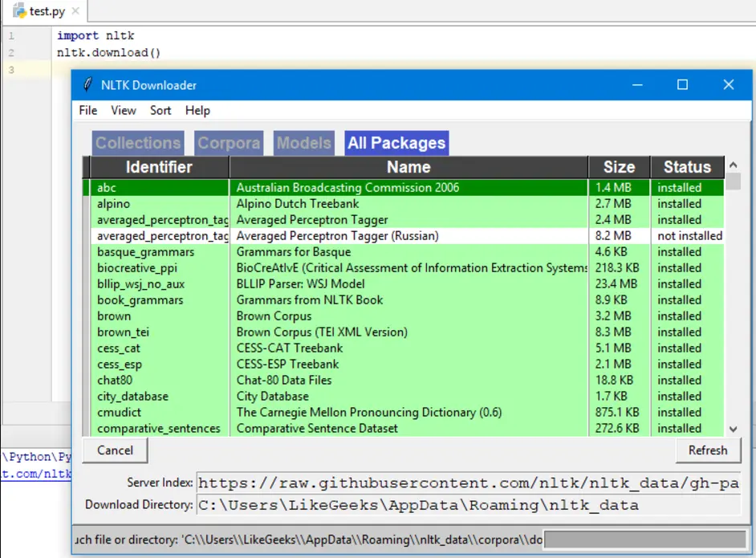The image size is (756, 558).
Task: Close the NLTK Downloader window
Action: tap(729, 85)
